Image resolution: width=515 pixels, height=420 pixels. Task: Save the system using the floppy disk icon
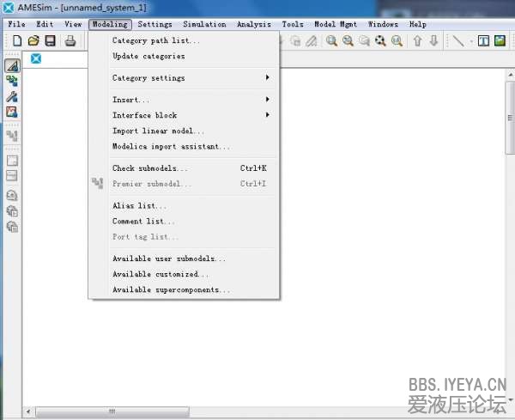50,40
